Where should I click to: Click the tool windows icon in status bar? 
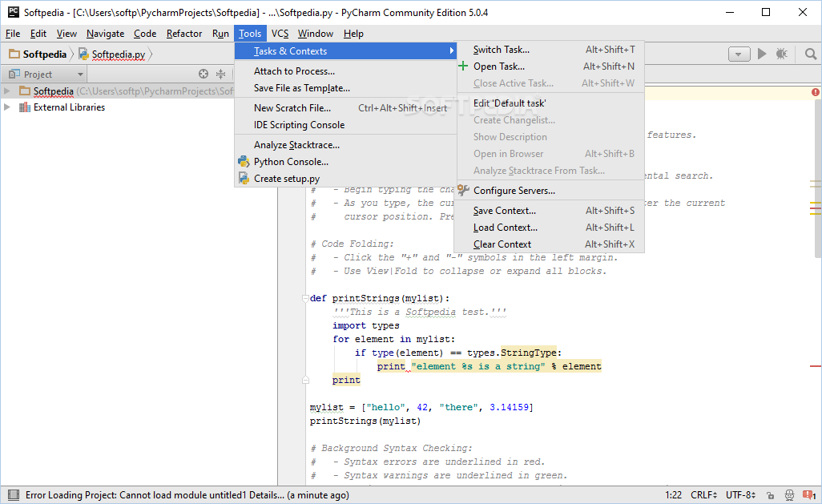[14, 495]
